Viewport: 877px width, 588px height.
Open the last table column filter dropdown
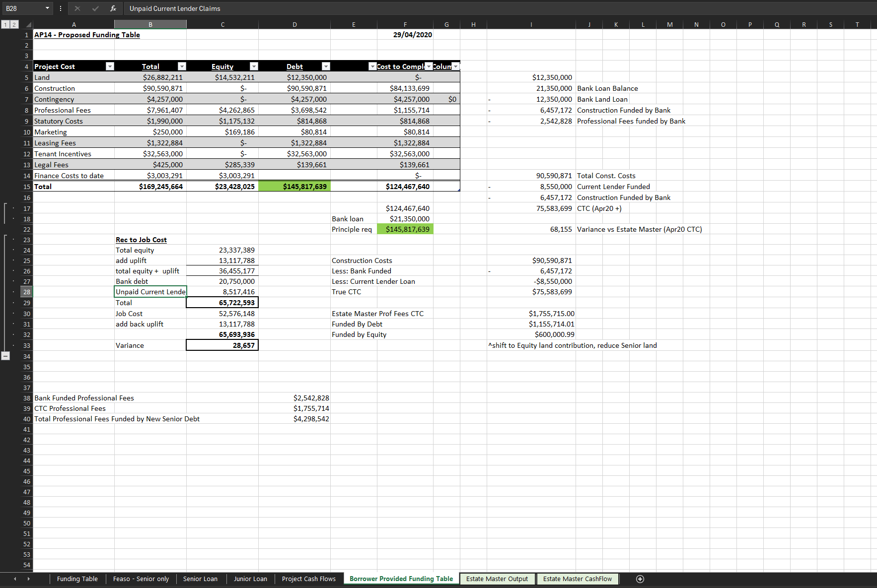click(455, 66)
